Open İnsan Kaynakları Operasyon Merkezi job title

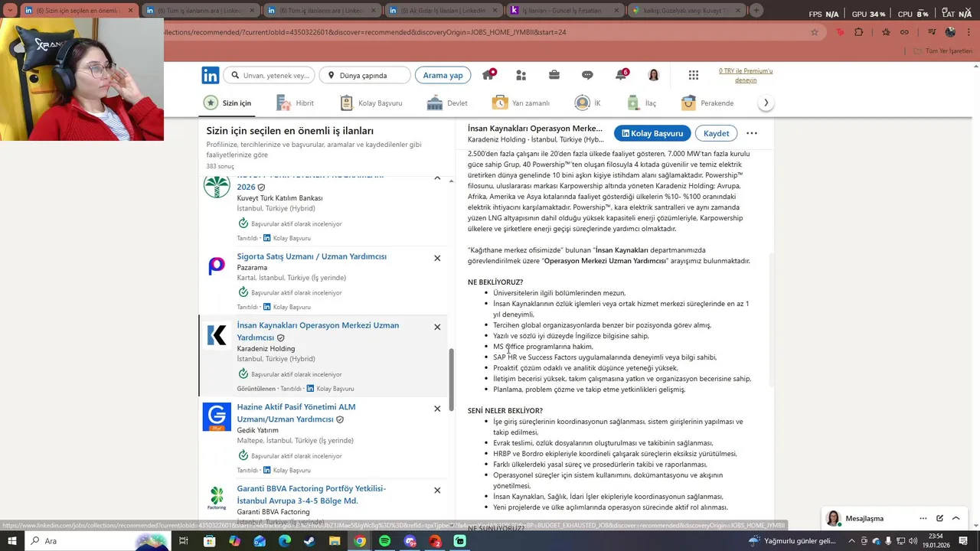click(x=318, y=331)
